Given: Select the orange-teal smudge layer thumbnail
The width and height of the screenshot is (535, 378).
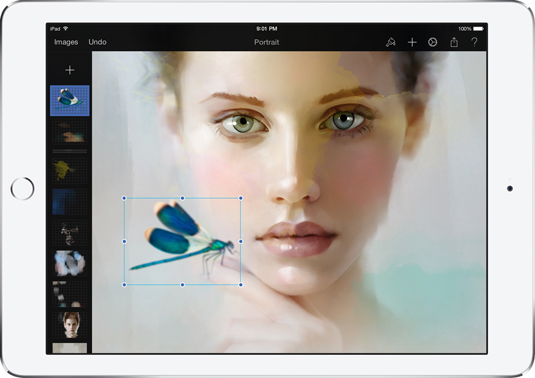Looking at the screenshot, I should pos(70,132).
